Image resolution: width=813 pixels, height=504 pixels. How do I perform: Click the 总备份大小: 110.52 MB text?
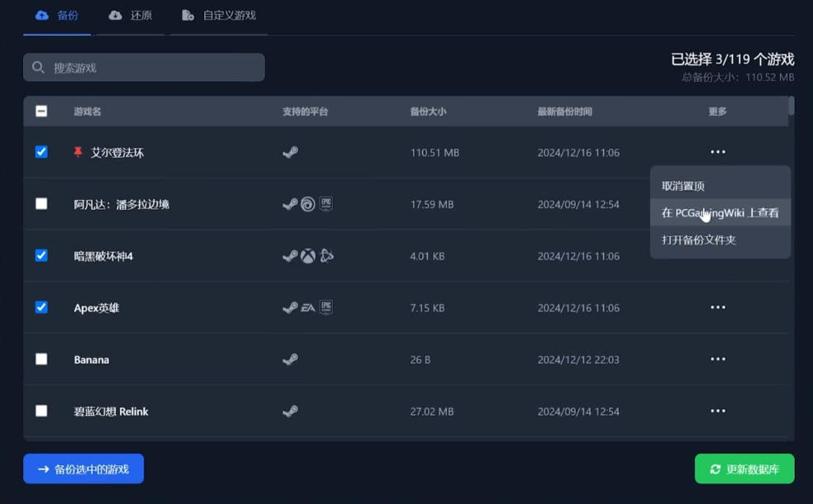[x=738, y=78]
